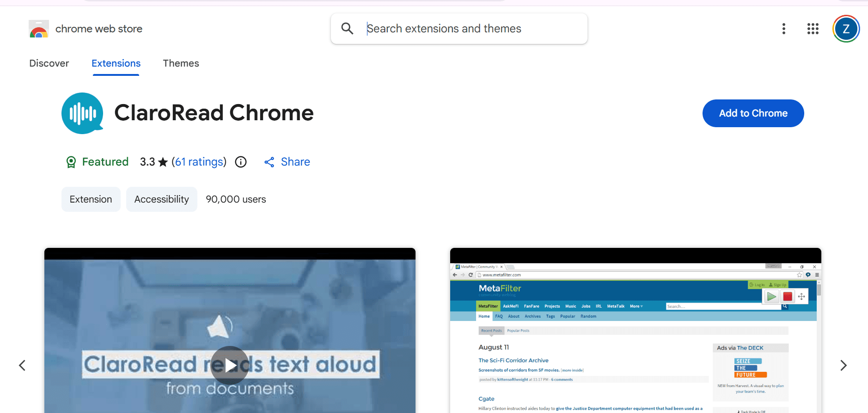Screen dimensions: 868x413
Task: Click the Share icon
Action: pos(269,162)
